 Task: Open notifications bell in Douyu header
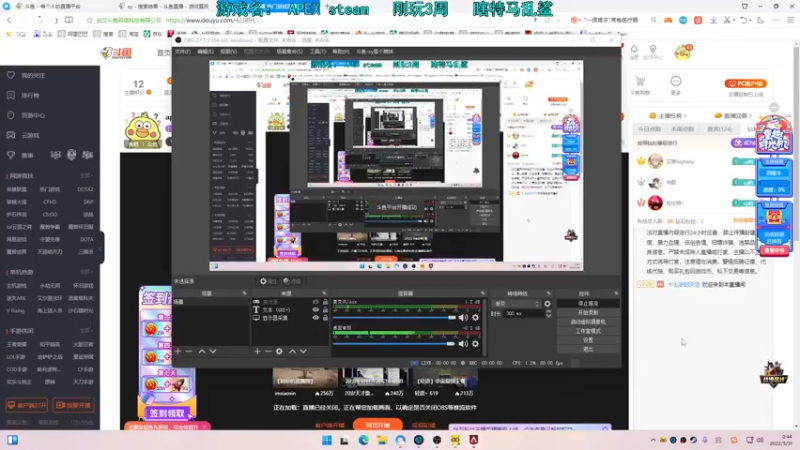click(634, 49)
